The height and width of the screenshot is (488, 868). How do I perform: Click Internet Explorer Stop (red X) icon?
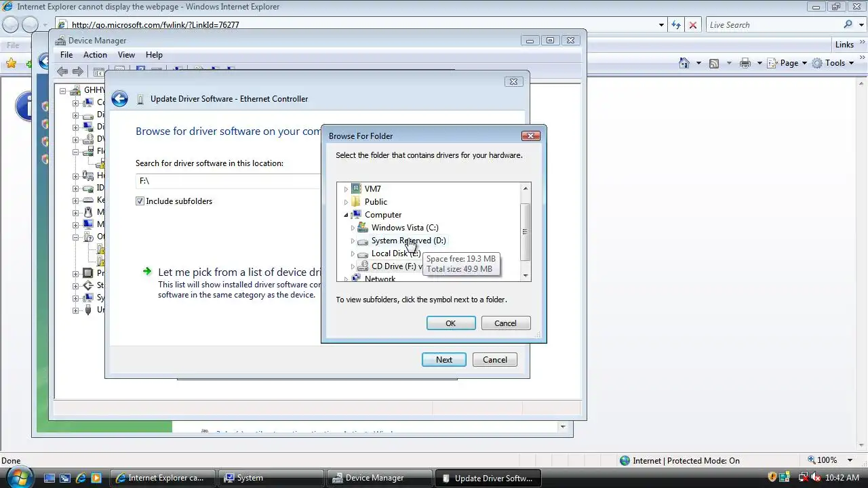tap(692, 25)
